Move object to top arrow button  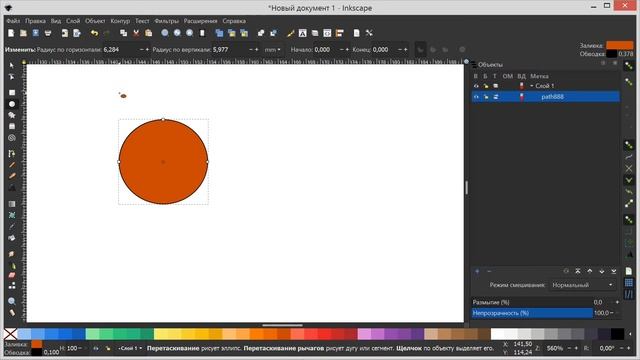[578, 271]
